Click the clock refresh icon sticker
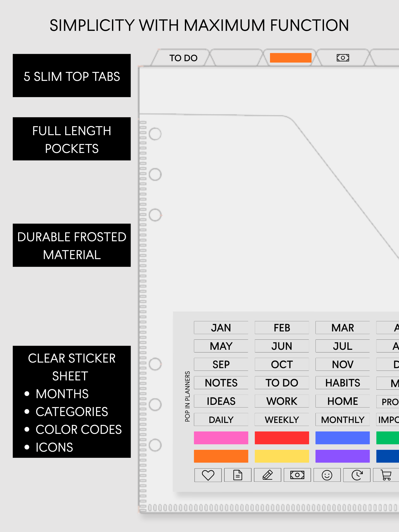Viewport: 399px width, 532px height. point(357,475)
